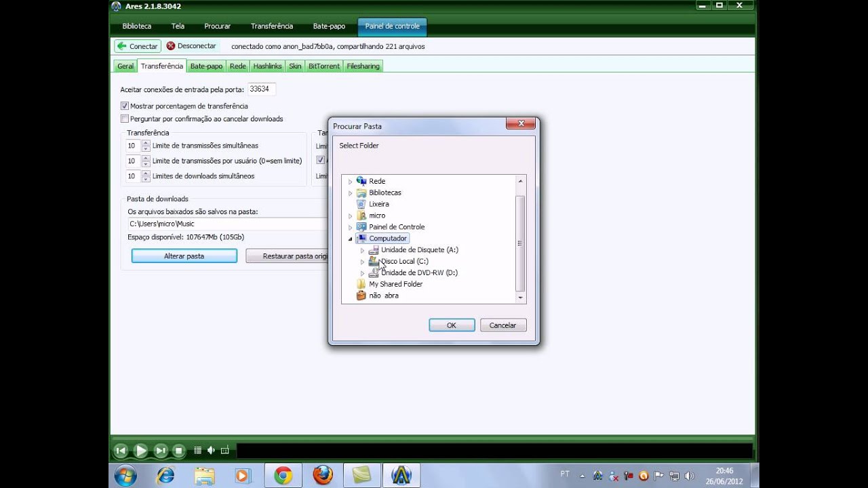Show hidden system tray icons
The image size is (868, 488).
[x=583, y=476]
